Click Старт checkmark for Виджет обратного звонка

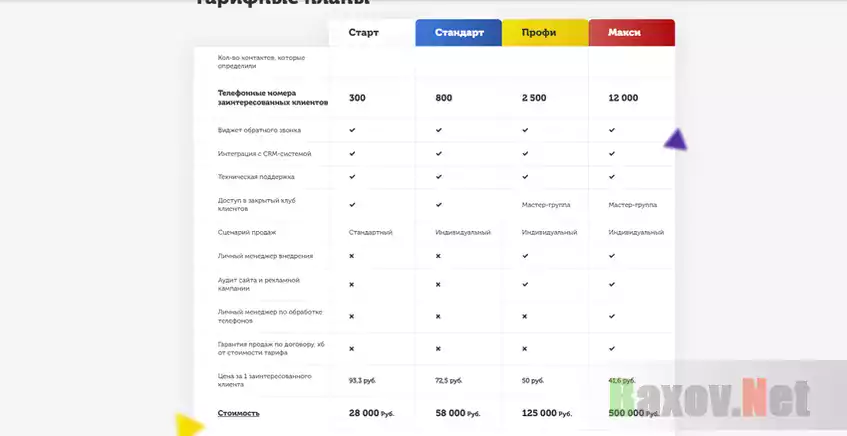point(352,130)
